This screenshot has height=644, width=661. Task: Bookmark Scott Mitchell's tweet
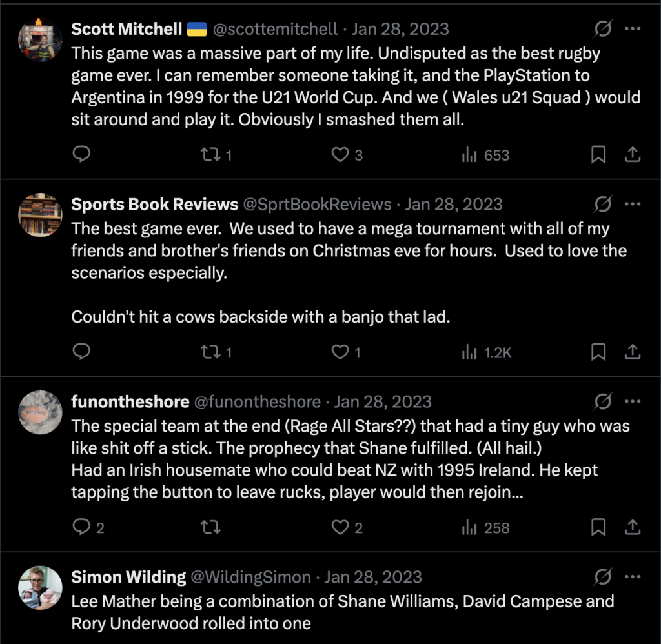(x=598, y=155)
